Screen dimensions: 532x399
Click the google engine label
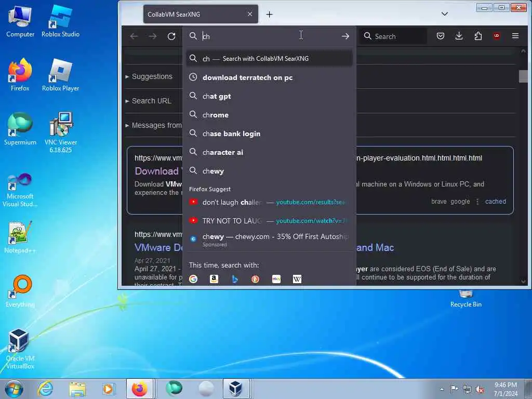pyautogui.click(x=460, y=201)
